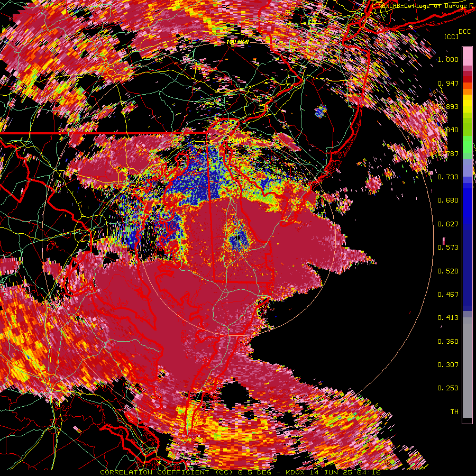This screenshot has width=476, height=476.
Task: Click the 0.627 scale label
Action: tap(448, 224)
